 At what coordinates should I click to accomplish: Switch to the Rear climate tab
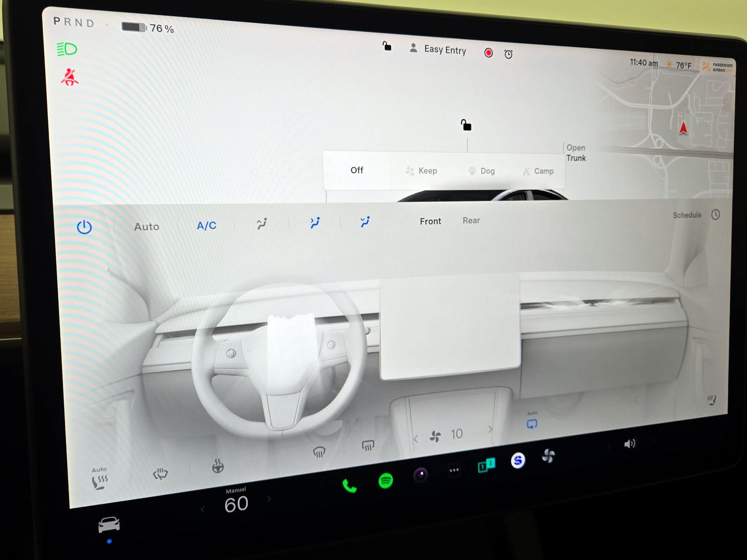click(471, 220)
